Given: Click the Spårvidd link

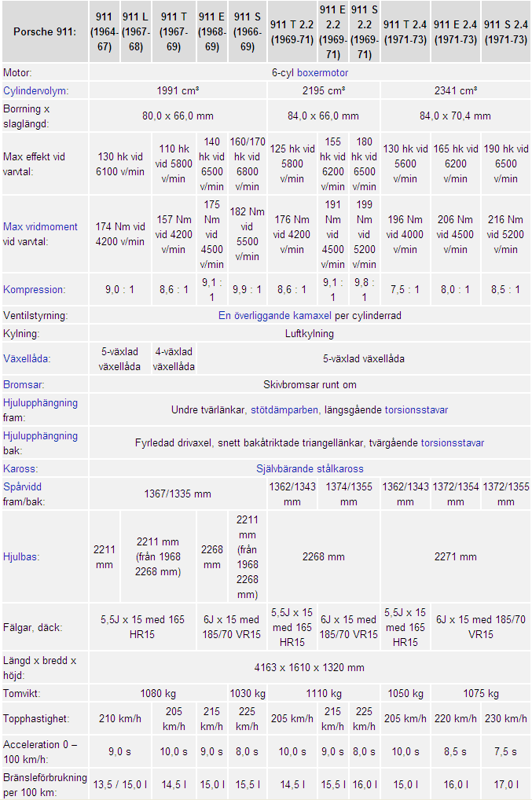Looking at the screenshot, I should (23, 487).
